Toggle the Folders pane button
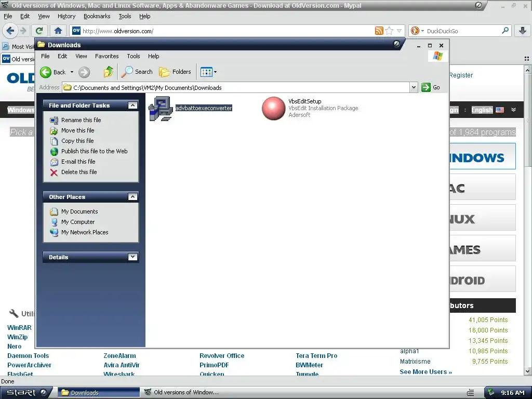The height and width of the screenshot is (399, 532). point(175,72)
